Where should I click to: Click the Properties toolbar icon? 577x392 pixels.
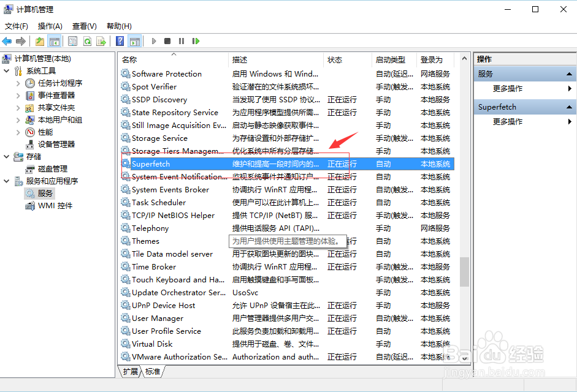71,41
